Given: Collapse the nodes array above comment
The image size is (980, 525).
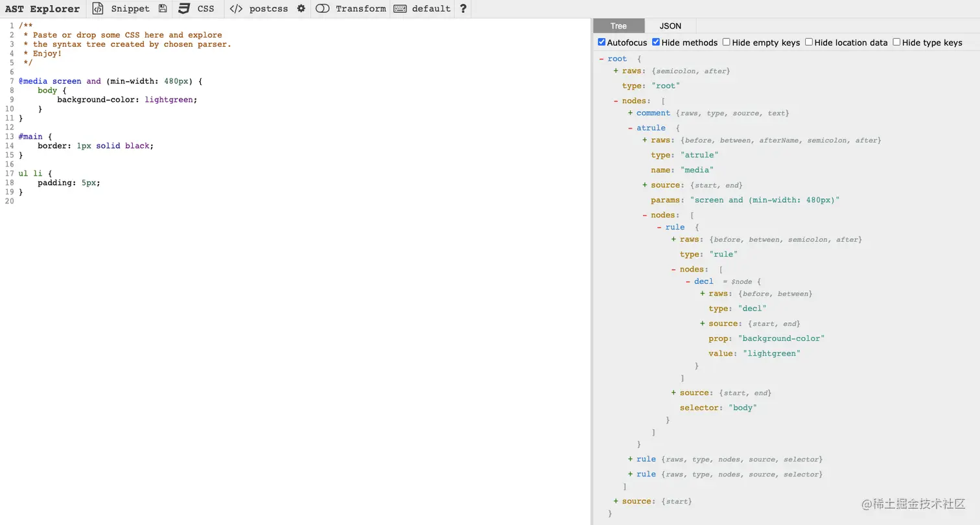Looking at the screenshot, I should coord(616,100).
